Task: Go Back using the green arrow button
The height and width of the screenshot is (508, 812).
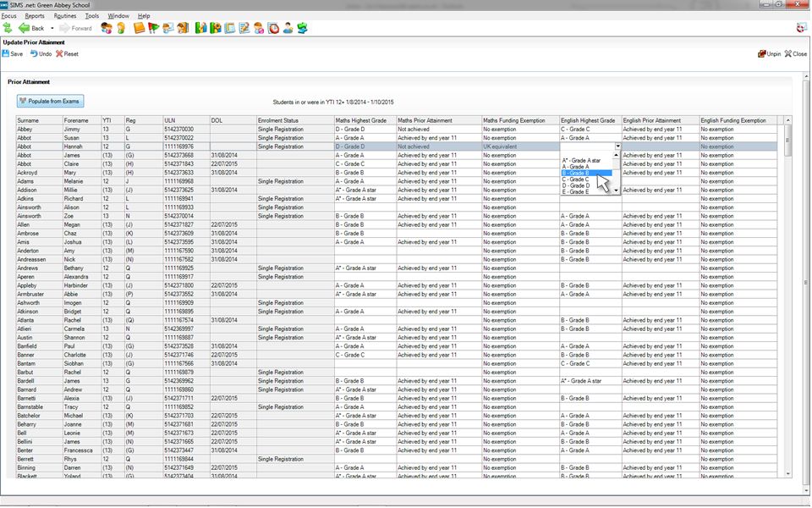Action: tap(31, 28)
